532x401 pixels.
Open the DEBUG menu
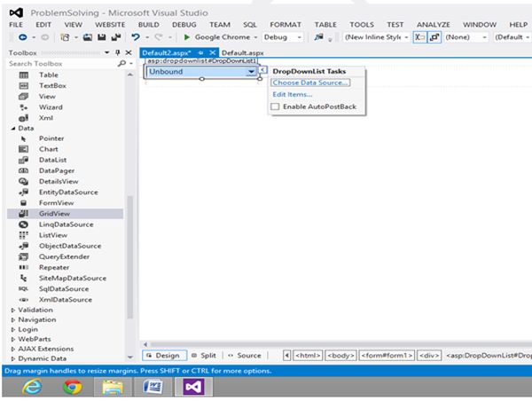(x=184, y=25)
